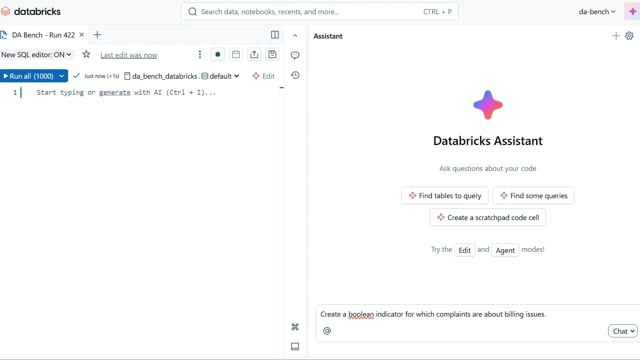This screenshot has width=640, height=360.
Task: Toggle the side panel layout icon
Action: click(x=275, y=35)
